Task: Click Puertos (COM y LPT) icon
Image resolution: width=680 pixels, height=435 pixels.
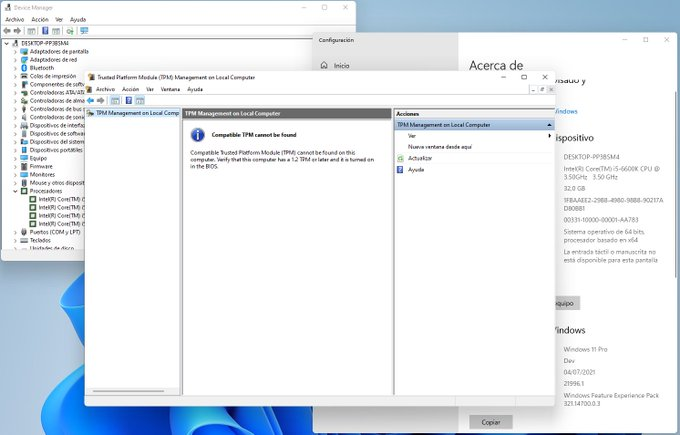Action: 24,232
